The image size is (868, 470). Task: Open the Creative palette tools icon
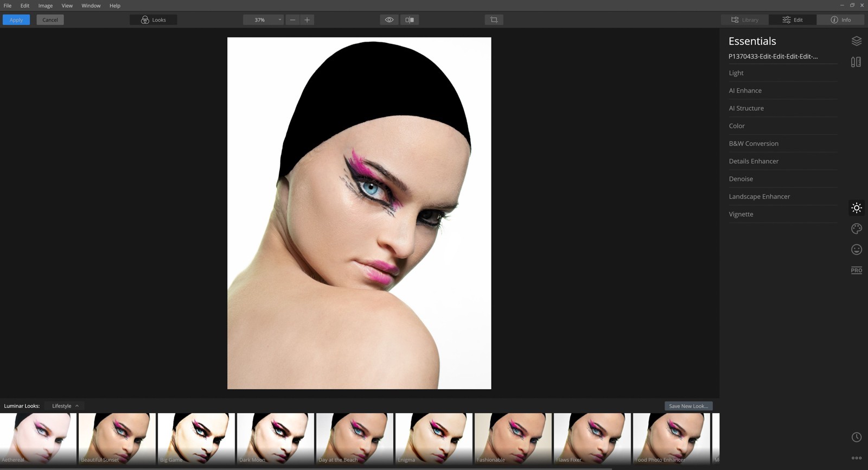pos(856,228)
